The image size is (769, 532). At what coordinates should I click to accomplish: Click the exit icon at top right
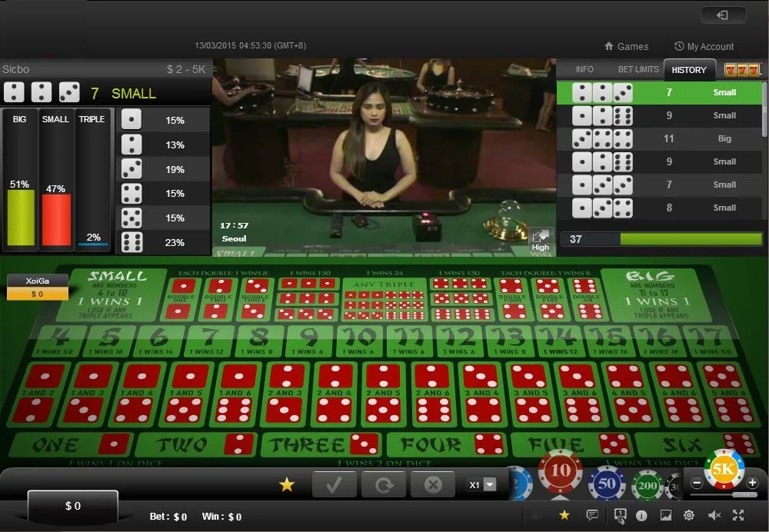[x=723, y=15]
